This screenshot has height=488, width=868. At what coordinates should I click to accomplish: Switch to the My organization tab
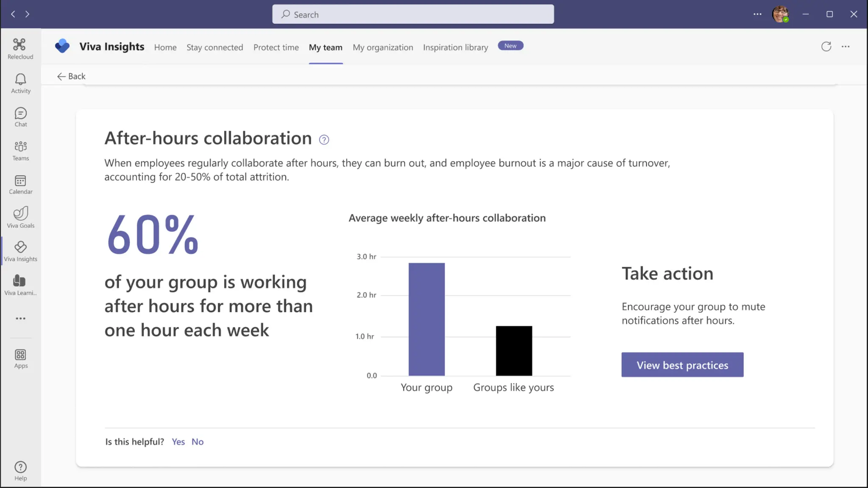(383, 47)
